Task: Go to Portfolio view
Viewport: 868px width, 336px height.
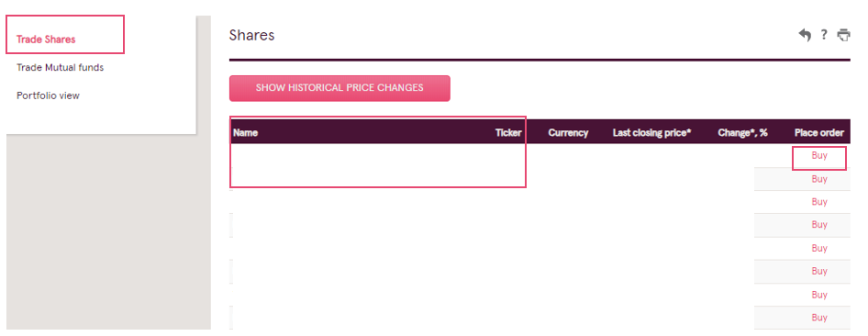Action: tap(48, 95)
